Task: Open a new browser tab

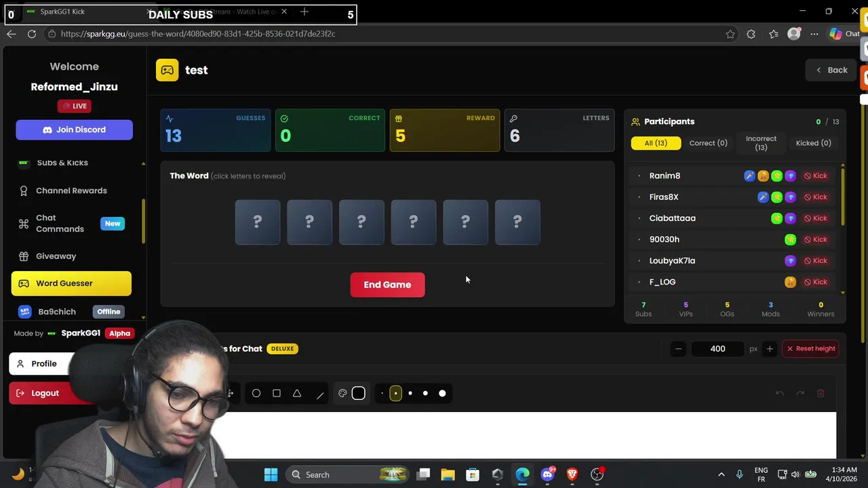Action: pyautogui.click(x=304, y=12)
